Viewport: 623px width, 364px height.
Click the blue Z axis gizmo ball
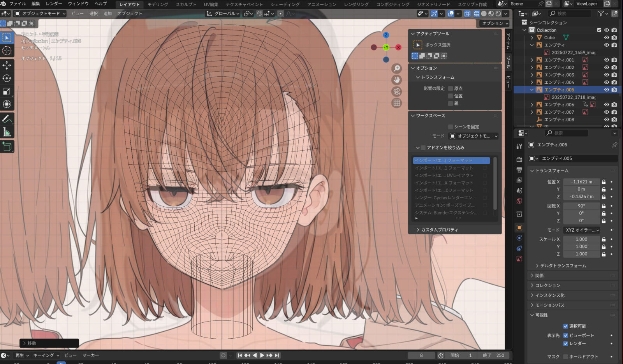(386, 35)
